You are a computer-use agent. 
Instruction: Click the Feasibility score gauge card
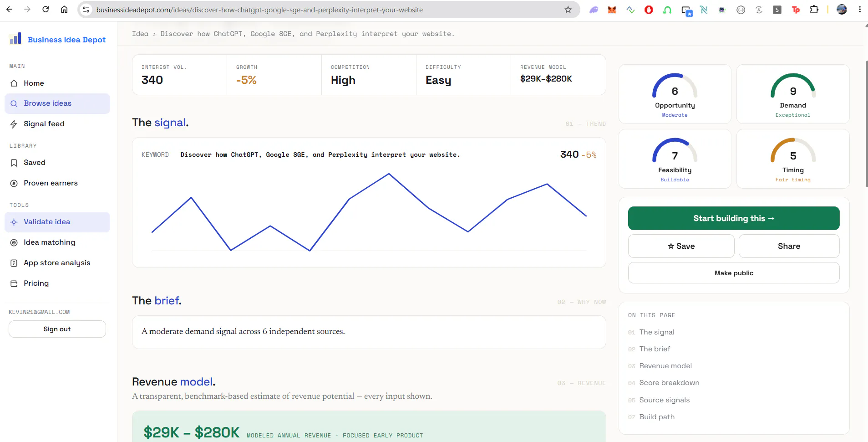(675, 159)
